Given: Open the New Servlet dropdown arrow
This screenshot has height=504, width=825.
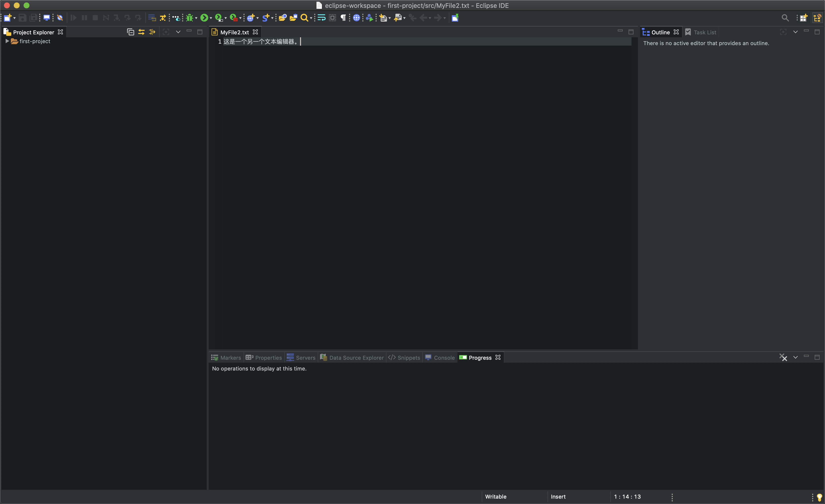Looking at the screenshot, I should pyautogui.click(x=272, y=18).
